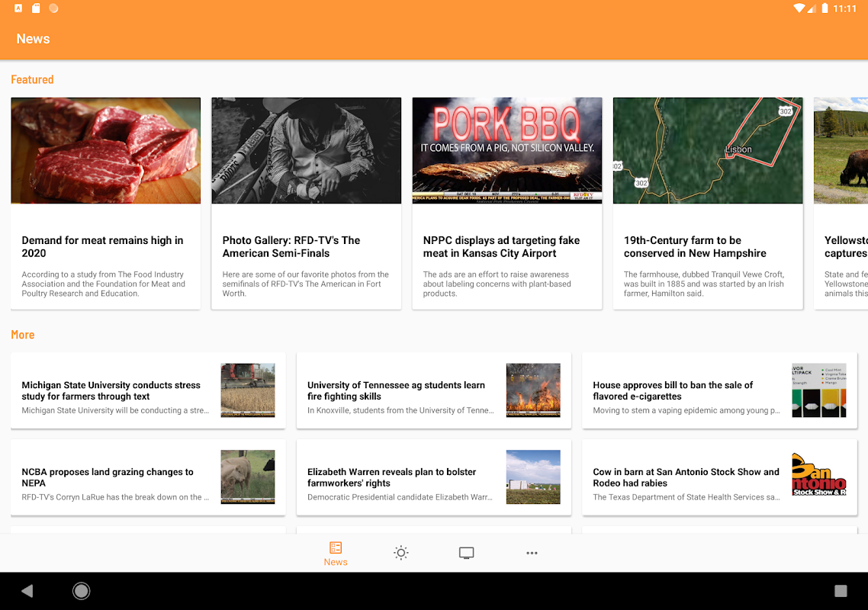Image resolution: width=868 pixels, height=610 pixels.
Task: Tap the combine harvester thumbnail
Action: tap(248, 390)
